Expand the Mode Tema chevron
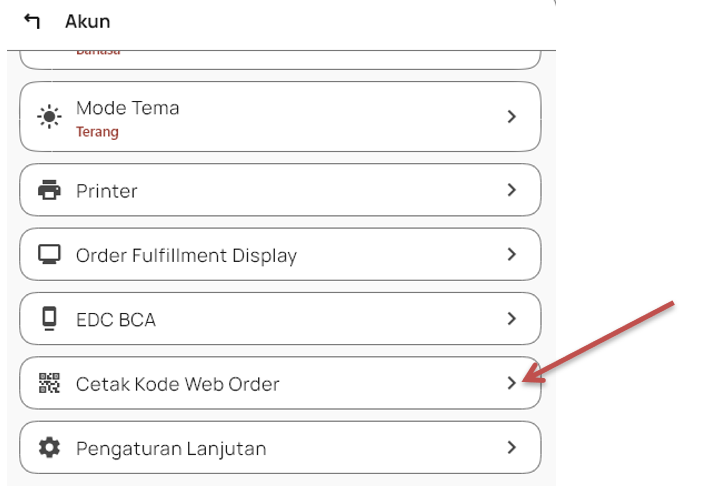The width and height of the screenshot is (714, 486). pos(511,117)
